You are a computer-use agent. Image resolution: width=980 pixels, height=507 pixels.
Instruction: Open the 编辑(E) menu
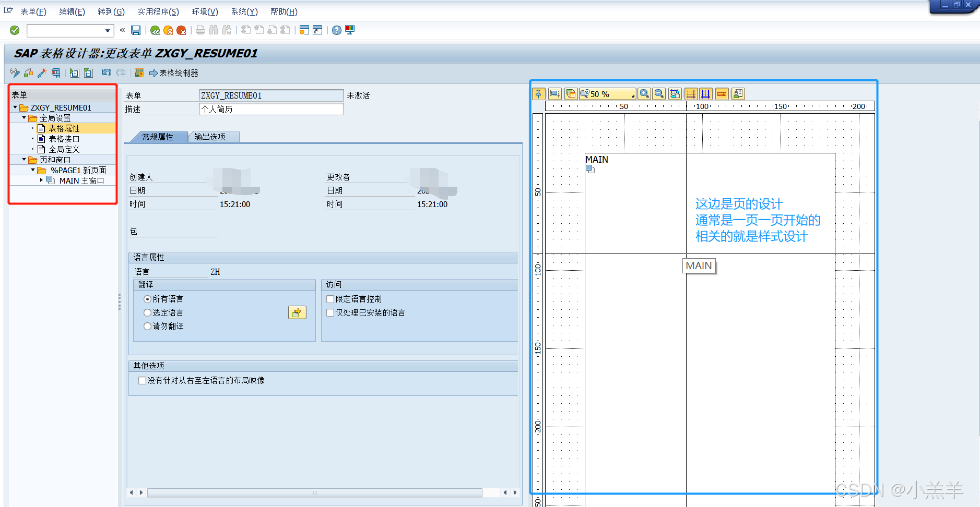[72, 11]
